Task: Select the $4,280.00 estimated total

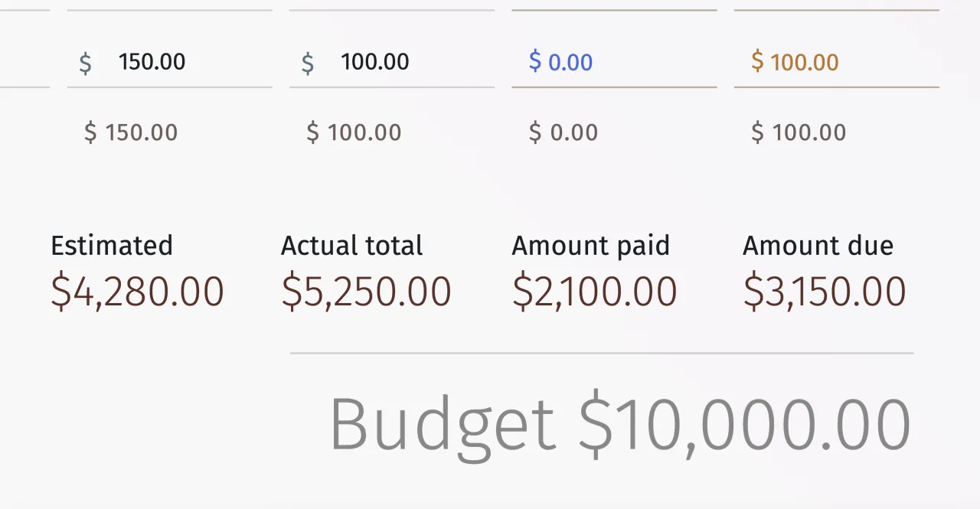Action: [x=137, y=292]
